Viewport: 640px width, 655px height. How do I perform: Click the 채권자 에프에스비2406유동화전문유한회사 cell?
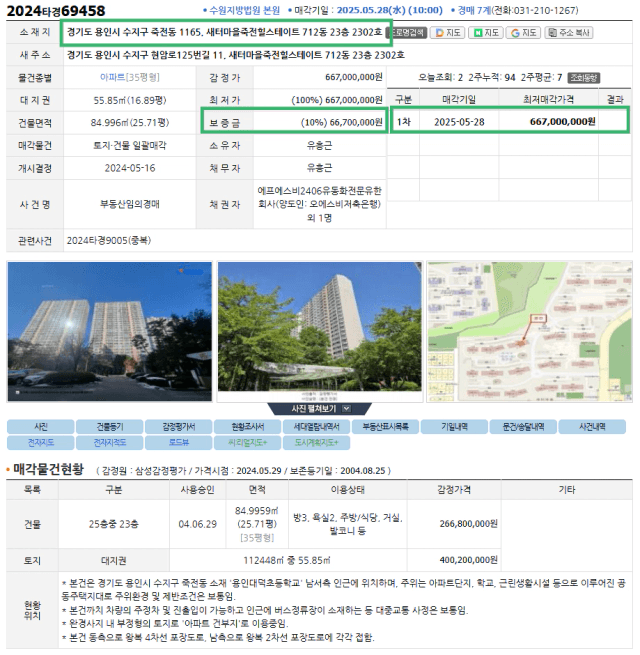pyautogui.click(x=320, y=204)
